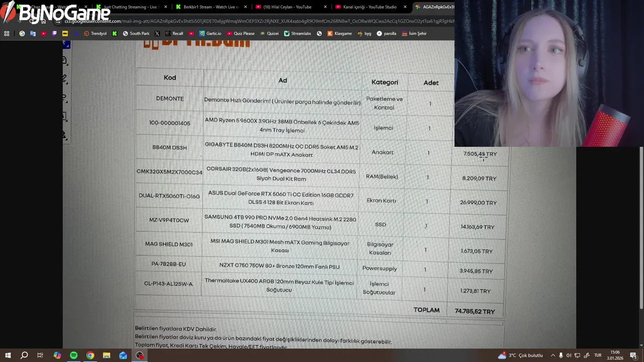The image size is (644, 362).
Task: Click the Ekran Kartı category cell
Action: coord(381,201)
